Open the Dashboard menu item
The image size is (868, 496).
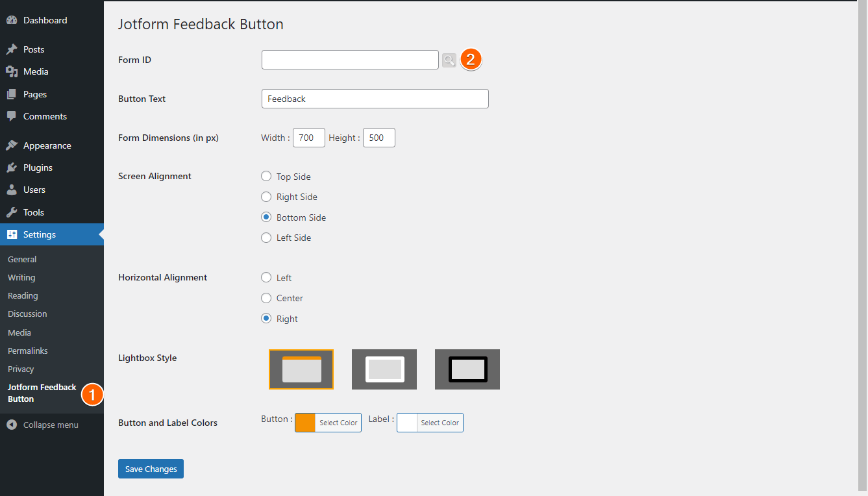point(52,20)
